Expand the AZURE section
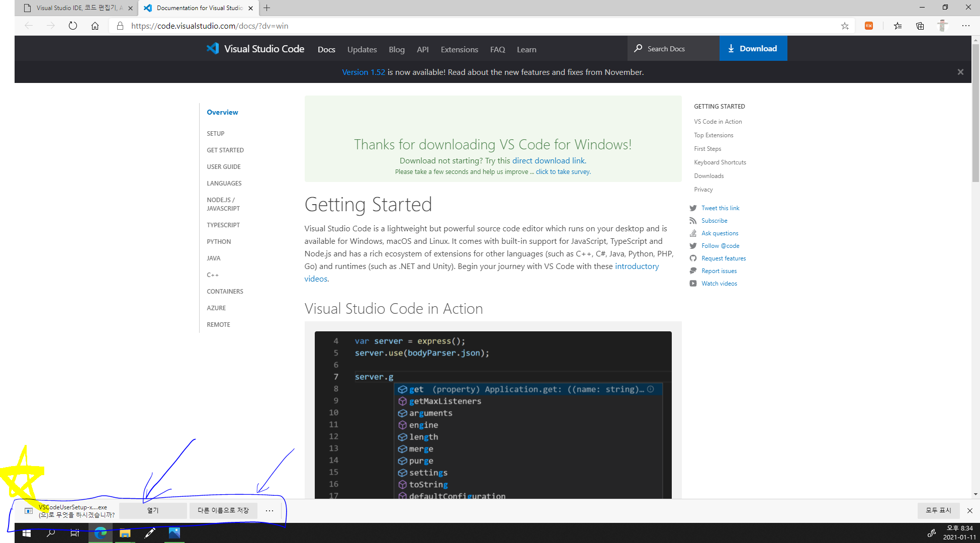Viewport: 980px width, 543px height. [x=216, y=308]
